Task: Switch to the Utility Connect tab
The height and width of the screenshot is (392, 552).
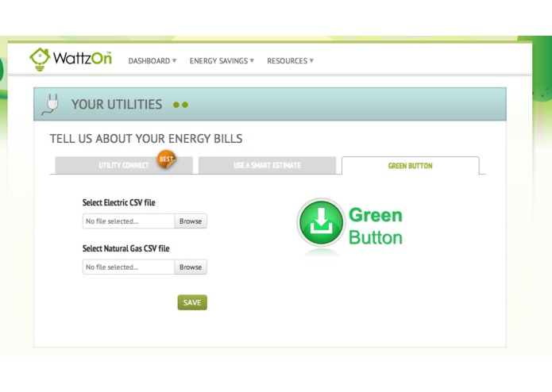Action: coord(124,165)
